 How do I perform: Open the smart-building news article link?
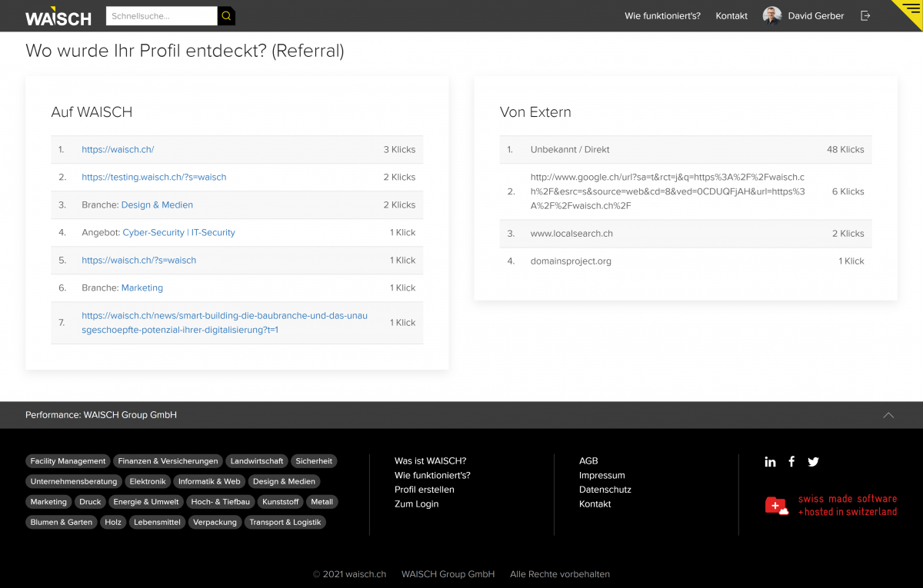(225, 323)
